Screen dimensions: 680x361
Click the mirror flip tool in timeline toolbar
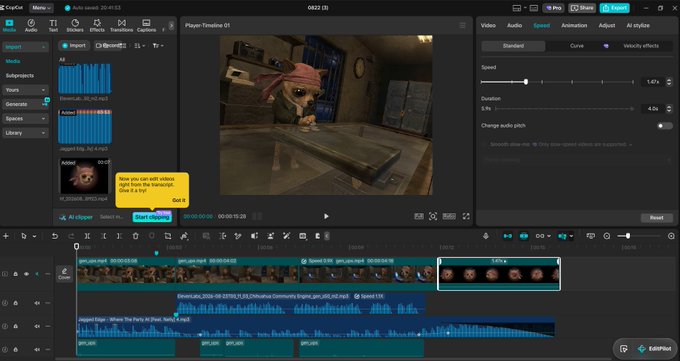click(x=254, y=236)
